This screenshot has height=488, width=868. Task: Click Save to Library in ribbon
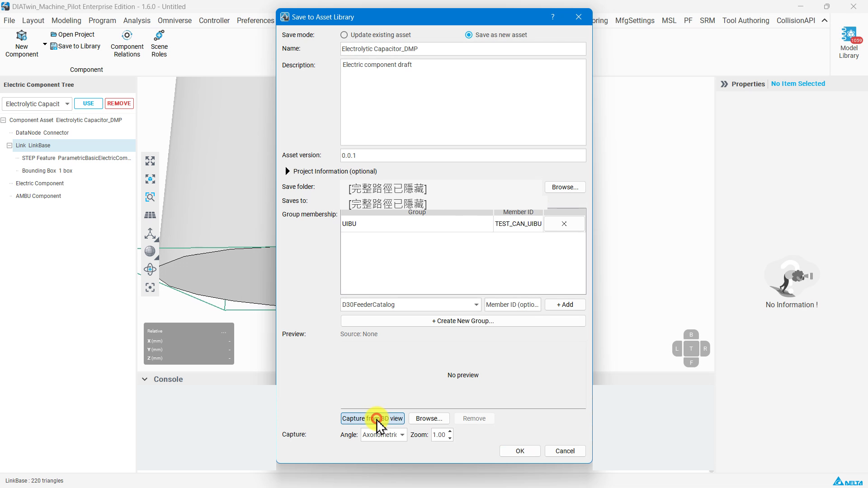click(75, 46)
